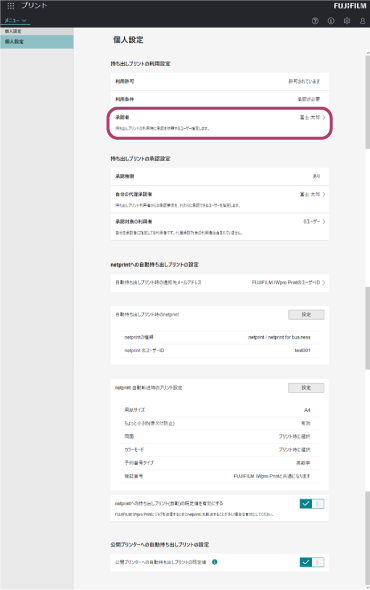
Task: Open the settings gear icon
Action: pos(347,21)
